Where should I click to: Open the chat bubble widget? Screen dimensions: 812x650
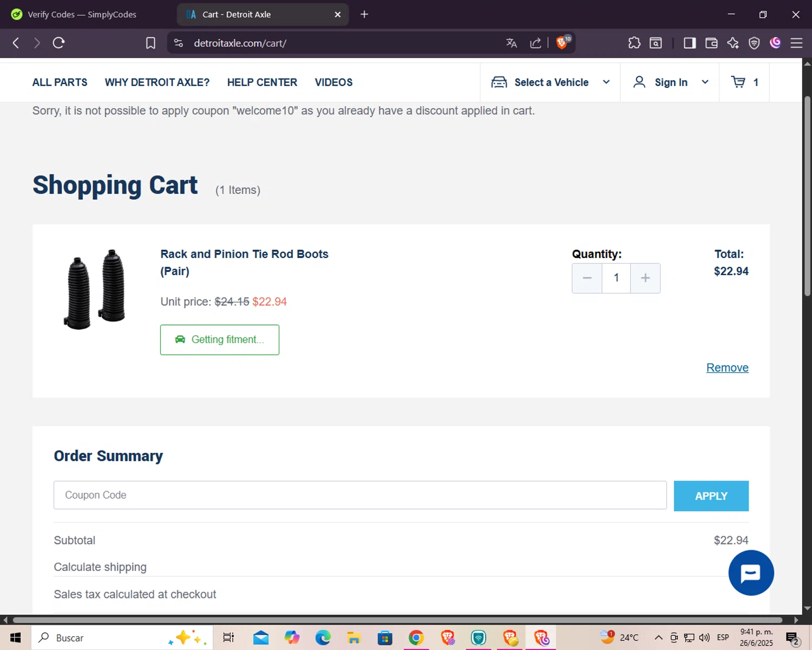pos(751,573)
